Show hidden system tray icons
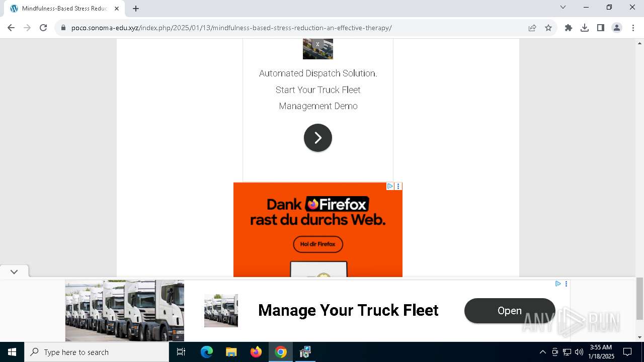Screen dimensions: 644x362 pyautogui.click(x=542, y=352)
